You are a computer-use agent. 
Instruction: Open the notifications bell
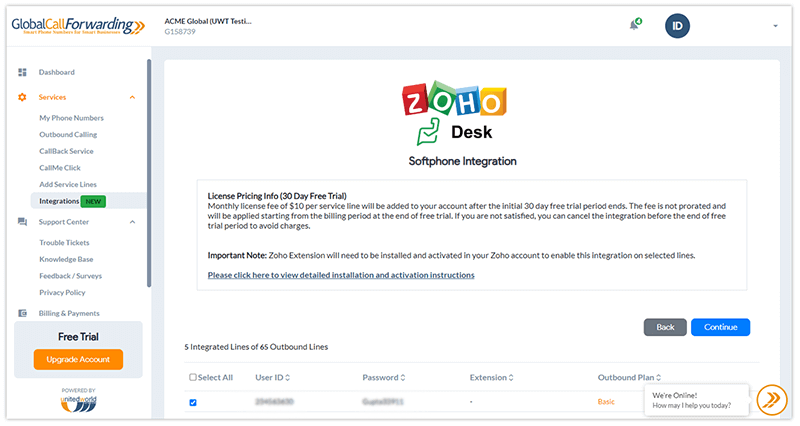[x=634, y=24]
